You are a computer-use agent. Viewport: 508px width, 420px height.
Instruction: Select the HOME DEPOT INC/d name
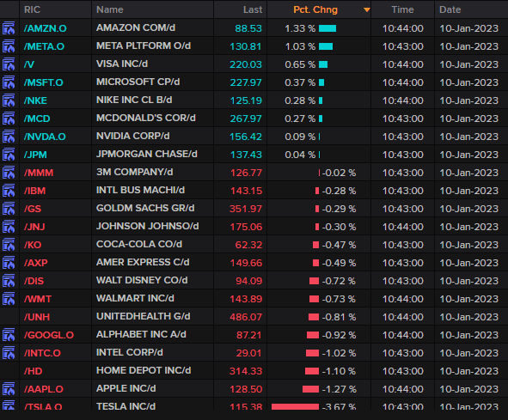[x=144, y=370]
